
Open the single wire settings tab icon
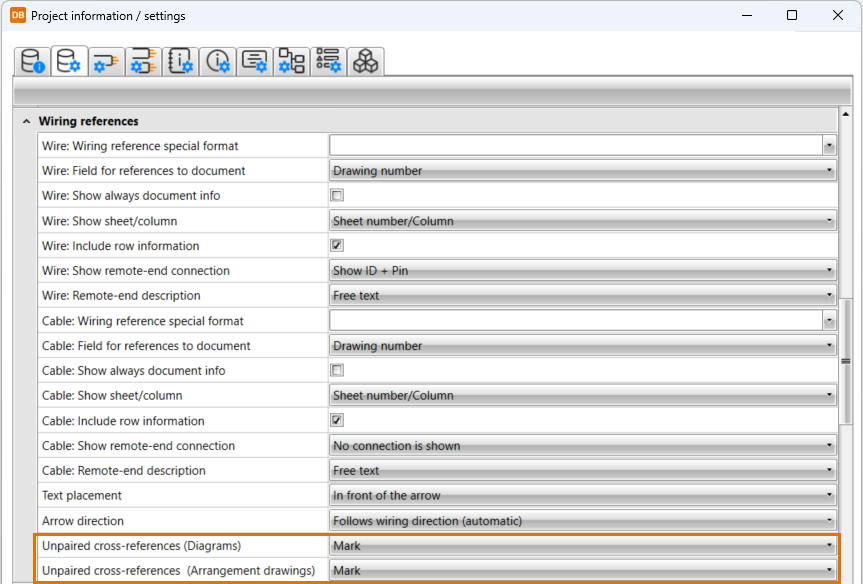coord(105,62)
